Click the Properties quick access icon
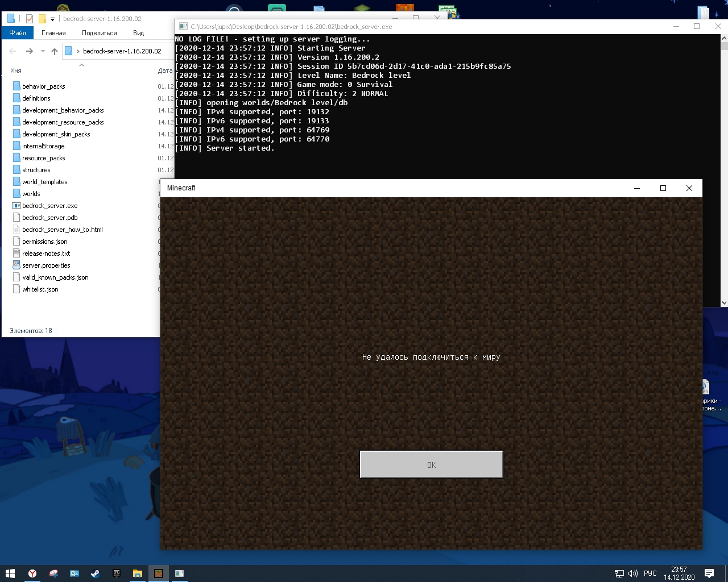The image size is (728, 582). (x=30, y=19)
